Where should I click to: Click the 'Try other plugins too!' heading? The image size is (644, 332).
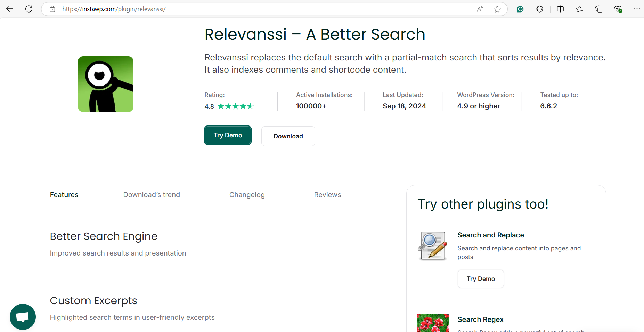[483, 204]
